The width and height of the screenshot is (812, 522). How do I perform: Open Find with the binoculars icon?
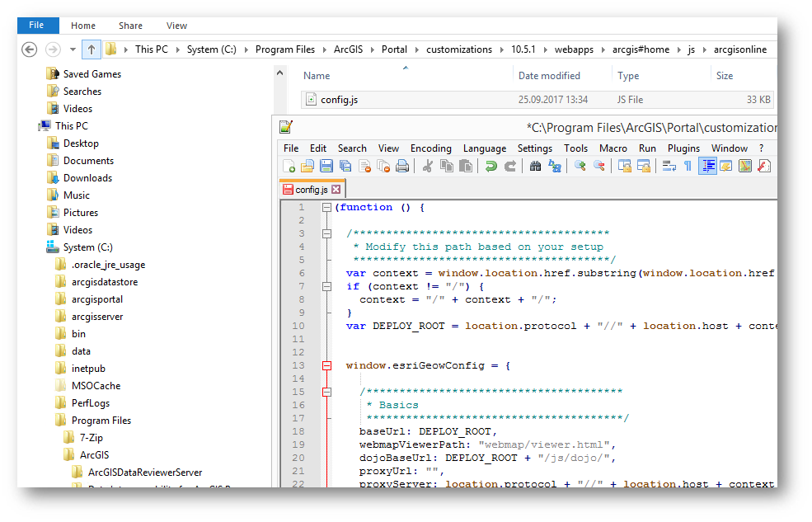click(536, 166)
